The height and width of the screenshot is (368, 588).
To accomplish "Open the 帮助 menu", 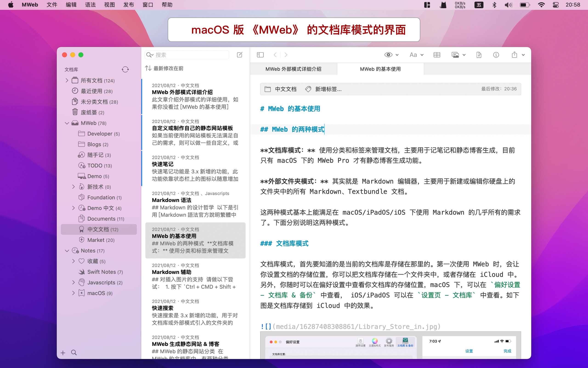I will (167, 5).
